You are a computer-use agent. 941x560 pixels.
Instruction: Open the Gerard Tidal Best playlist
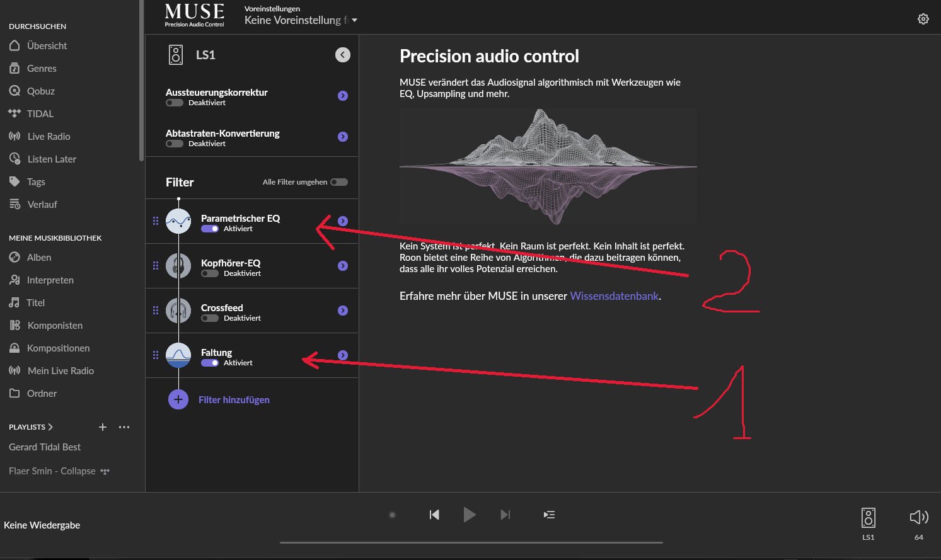coord(45,447)
